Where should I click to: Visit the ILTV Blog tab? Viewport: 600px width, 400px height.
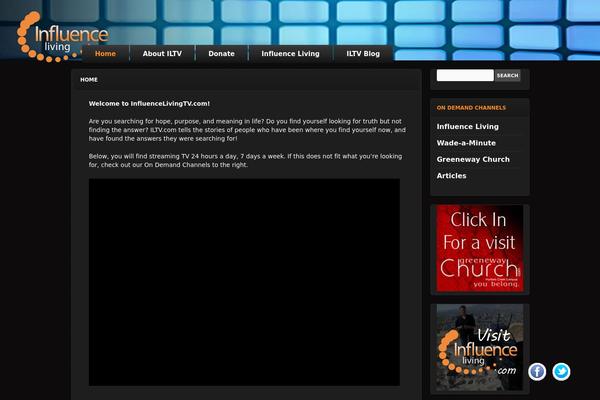tap(363, 54)
